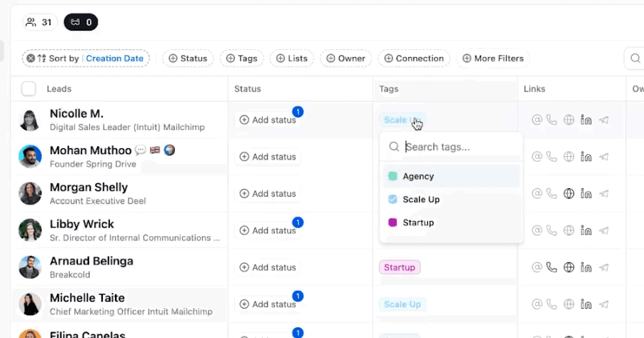The image size is (644, 338).
Task: Click the send icon for Mohan Muthoo
Action: (603, 157)
